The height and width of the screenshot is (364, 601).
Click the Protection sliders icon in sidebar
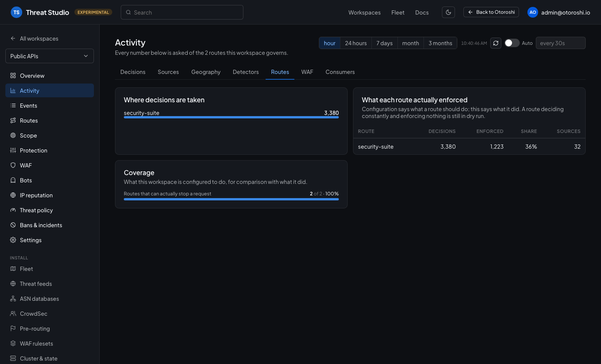(13, 150)
